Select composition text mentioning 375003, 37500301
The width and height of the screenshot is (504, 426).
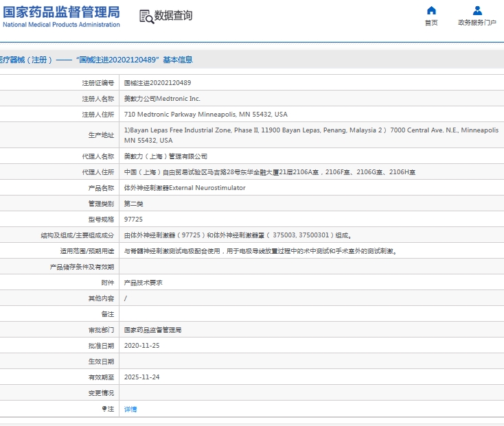tap(238, 235)
